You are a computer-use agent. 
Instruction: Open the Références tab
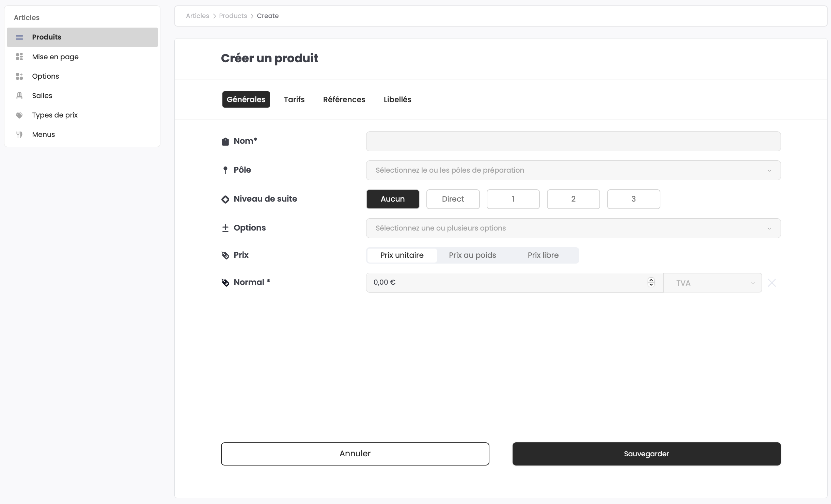point(344,99)
